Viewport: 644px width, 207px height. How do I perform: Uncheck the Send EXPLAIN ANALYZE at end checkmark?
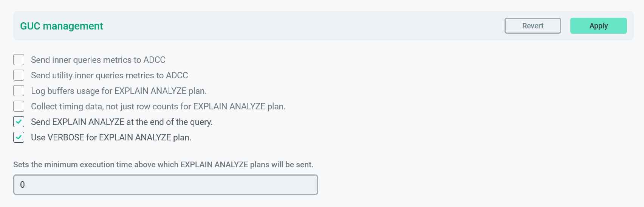(x=19, y=122)
